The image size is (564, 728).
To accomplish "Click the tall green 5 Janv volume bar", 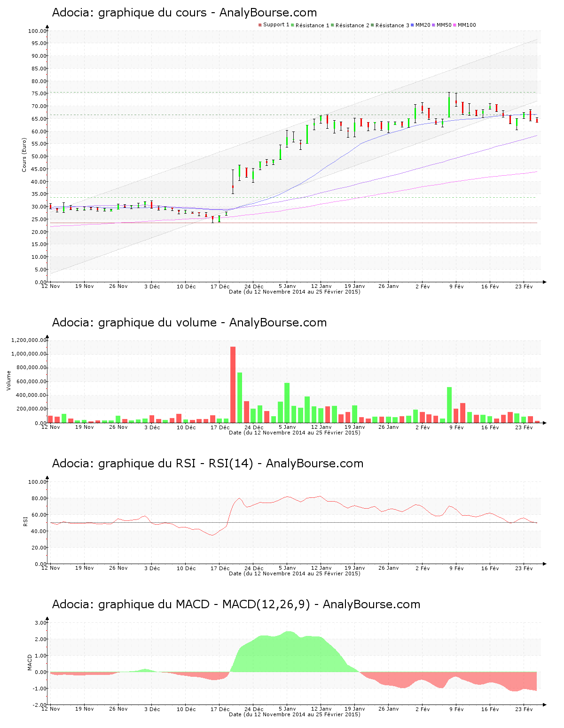I will coord(287,403).
